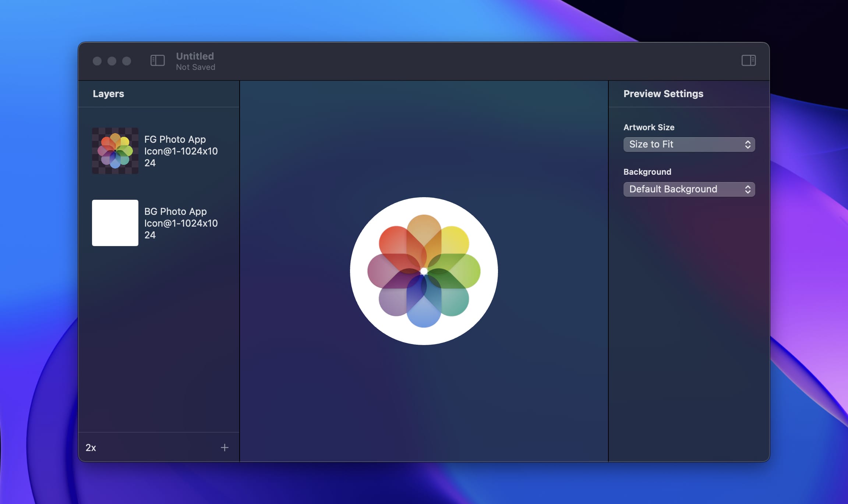Click the Preview Settings header

click(x=663, y=94)
